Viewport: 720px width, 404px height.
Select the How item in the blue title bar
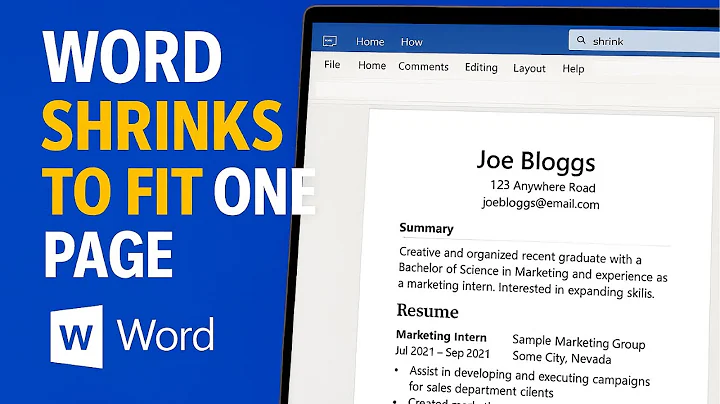[411, 42]
